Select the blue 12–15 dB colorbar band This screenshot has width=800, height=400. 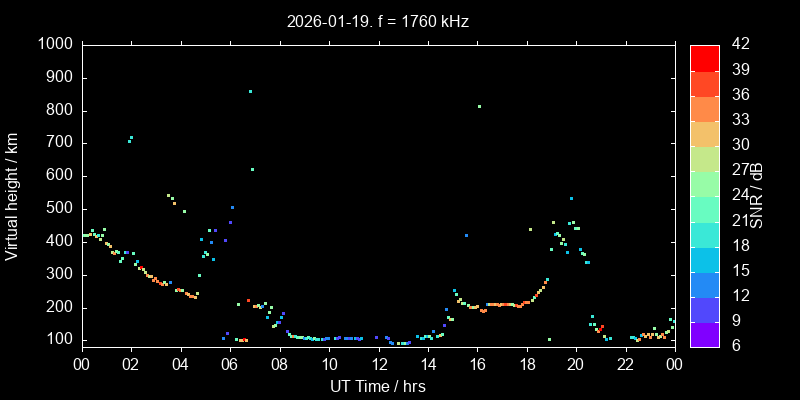point(704,282)
